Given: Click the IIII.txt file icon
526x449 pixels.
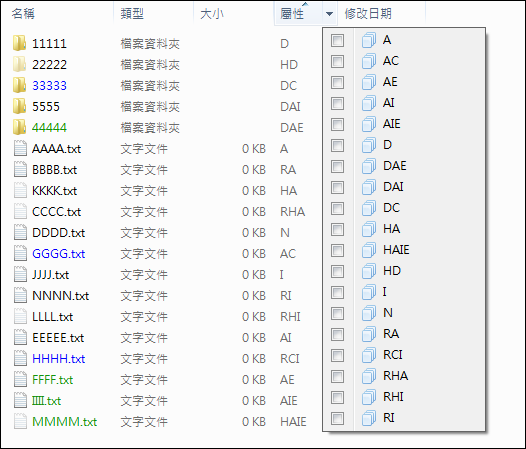Looking at the screenshot, I should [20, 401].
